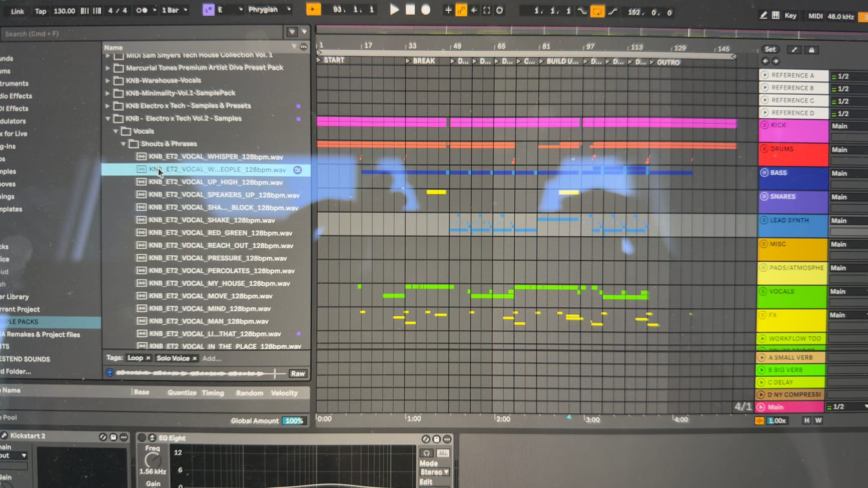Remove the Loop tag

pos(148,358)
